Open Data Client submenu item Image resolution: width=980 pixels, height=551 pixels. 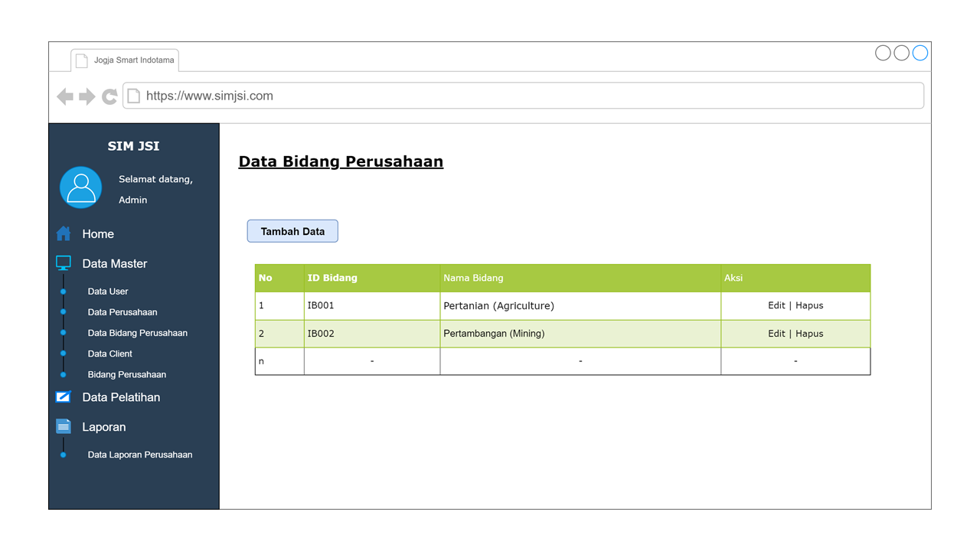pos(109,354)
